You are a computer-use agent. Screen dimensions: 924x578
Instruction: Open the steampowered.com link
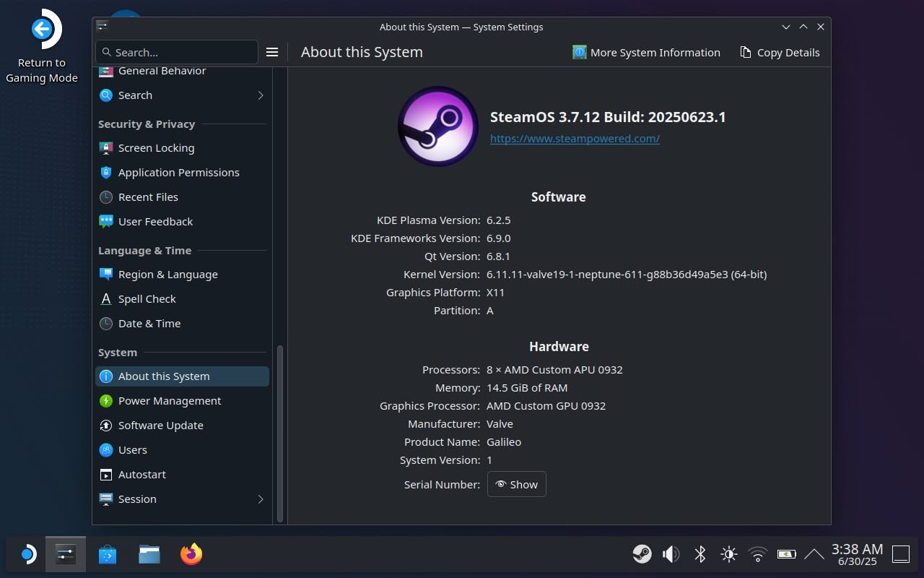click(x=575, y=138)
